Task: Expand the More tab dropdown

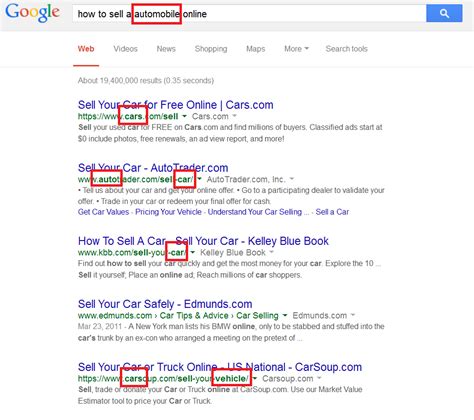Action: pyautogui.click(x=296, y=49)
